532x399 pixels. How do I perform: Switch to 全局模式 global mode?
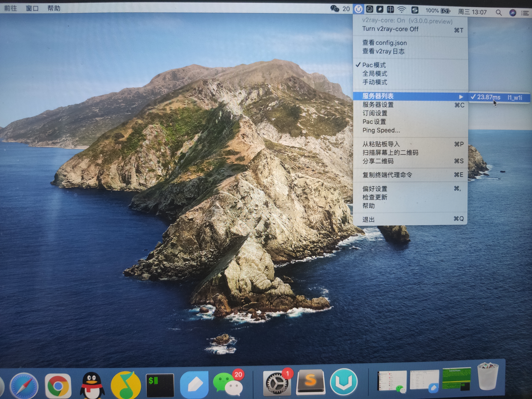click(x=375, y=74)
